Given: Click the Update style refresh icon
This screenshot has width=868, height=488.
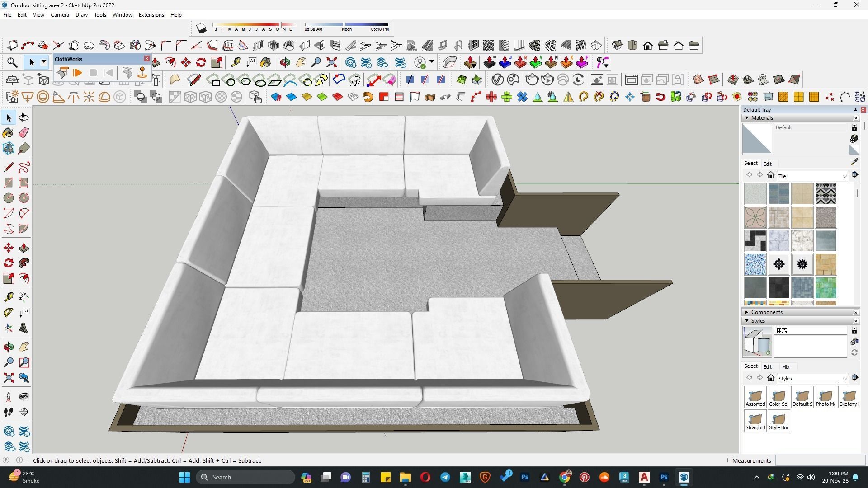Looking at the screenshot, I should [854, 353].
